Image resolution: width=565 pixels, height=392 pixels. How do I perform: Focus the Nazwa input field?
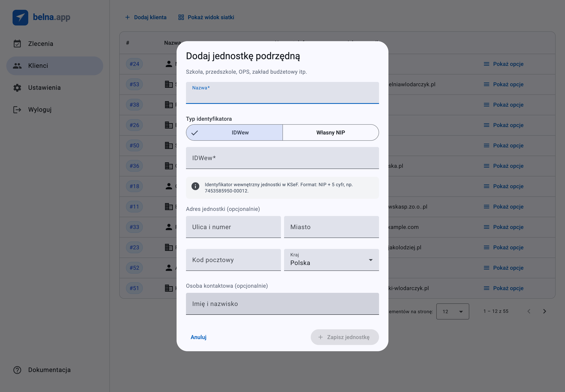tap(282, 93)
